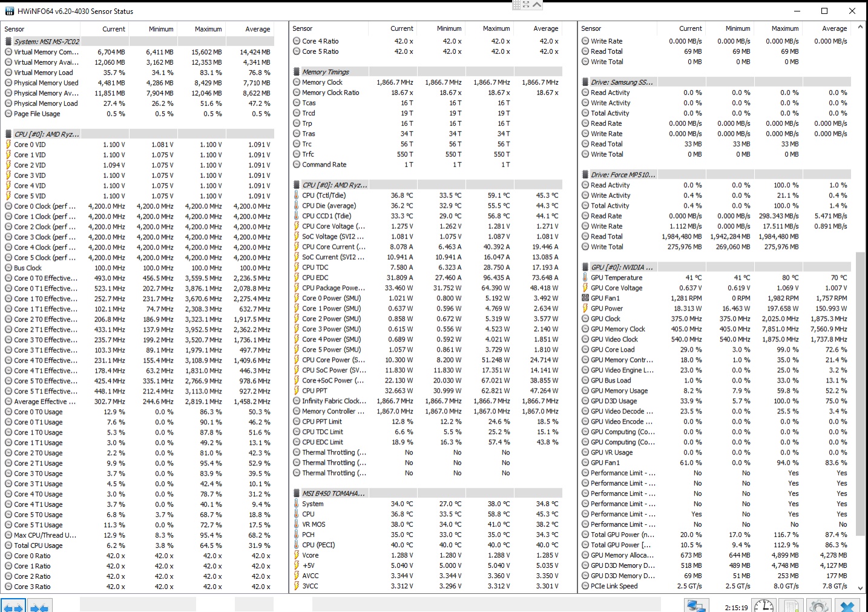Open sensor settings gear icon
This screenshot has width=868, height=612.
(x=818, y=605)
